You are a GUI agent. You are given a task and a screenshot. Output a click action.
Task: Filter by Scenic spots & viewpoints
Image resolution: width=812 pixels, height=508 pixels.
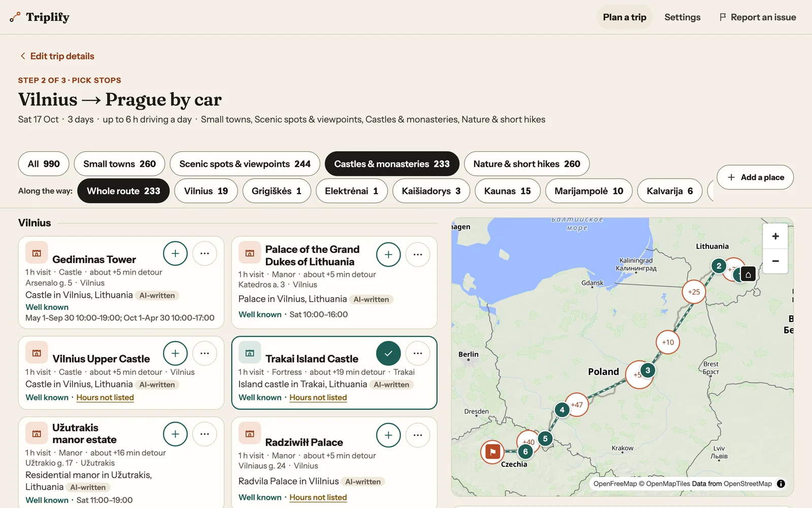coord(245,164)
